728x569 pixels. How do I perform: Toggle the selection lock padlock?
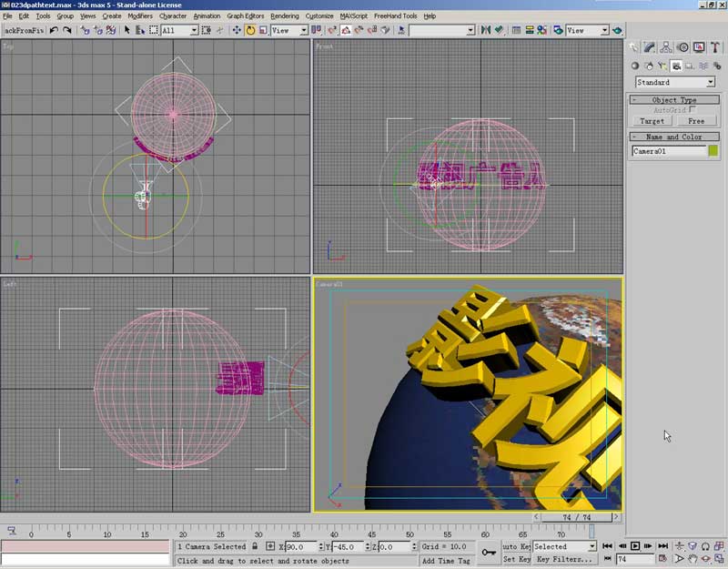(256, 546)
